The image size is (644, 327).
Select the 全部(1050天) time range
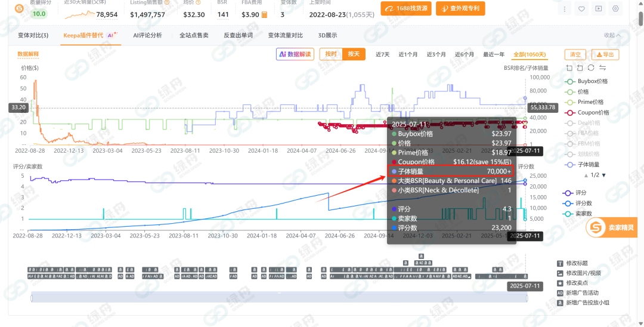(530, 54)
